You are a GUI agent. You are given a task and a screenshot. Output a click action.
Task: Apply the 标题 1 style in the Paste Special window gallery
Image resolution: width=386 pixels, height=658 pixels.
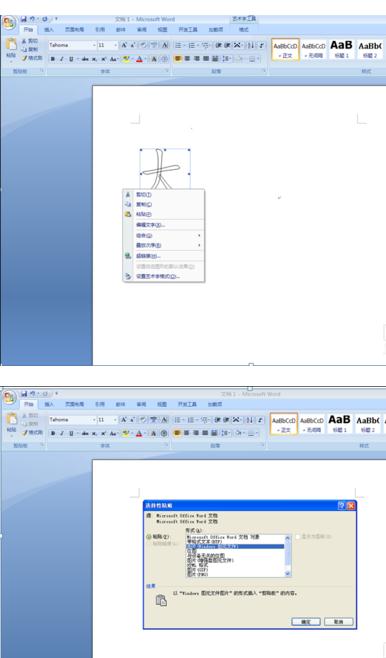339,424
